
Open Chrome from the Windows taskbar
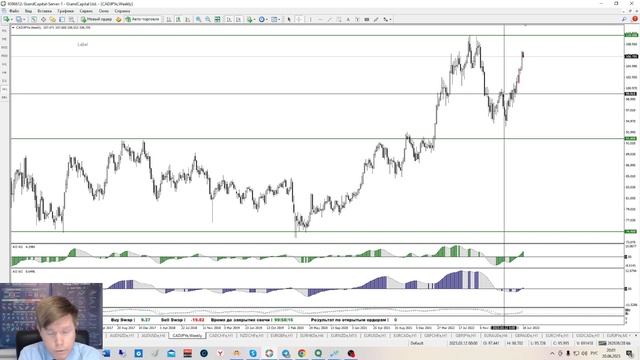click(x=302, y=353)
